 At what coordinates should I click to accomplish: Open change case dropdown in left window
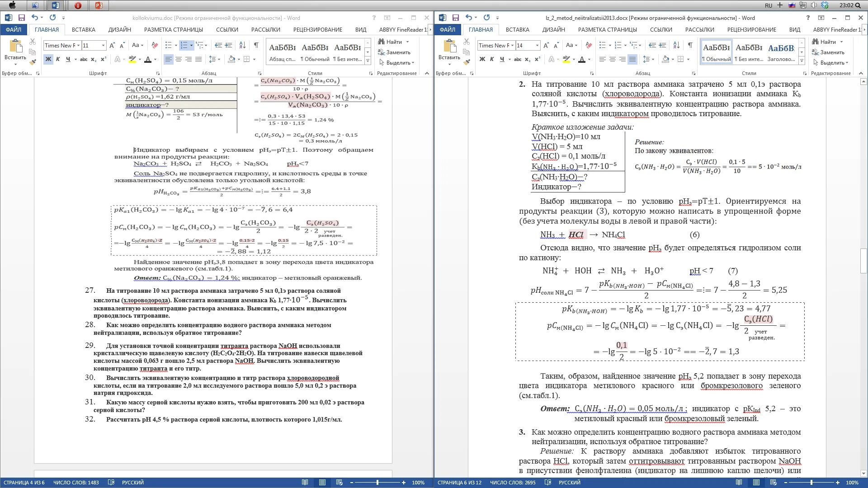pyautogui.click(x=137, y=45)
